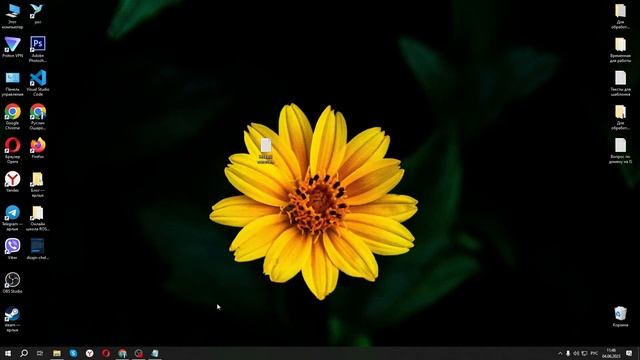
Task: Open Task View from the taskbar
Action: tap(40, 353)
